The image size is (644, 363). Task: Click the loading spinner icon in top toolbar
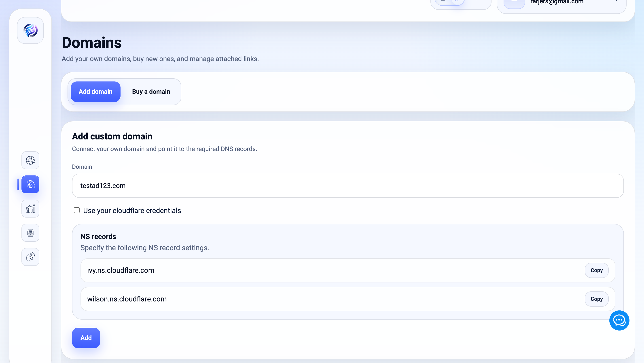pos(458,1)
